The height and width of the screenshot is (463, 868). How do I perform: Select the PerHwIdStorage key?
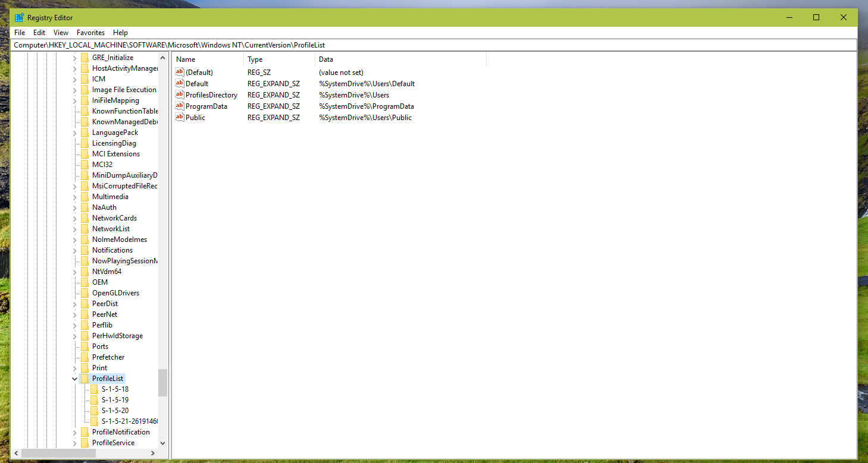(117, 336)
